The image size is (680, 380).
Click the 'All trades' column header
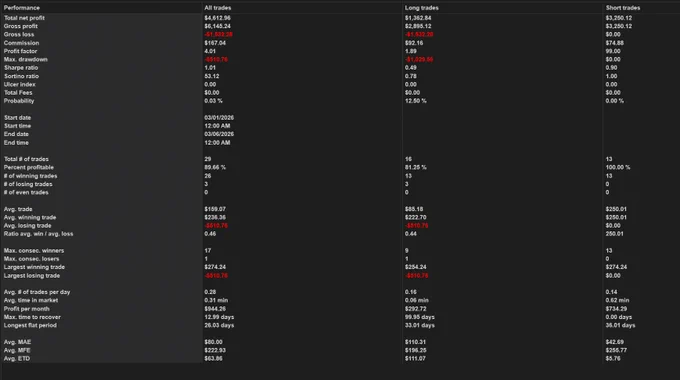[218, 8]
